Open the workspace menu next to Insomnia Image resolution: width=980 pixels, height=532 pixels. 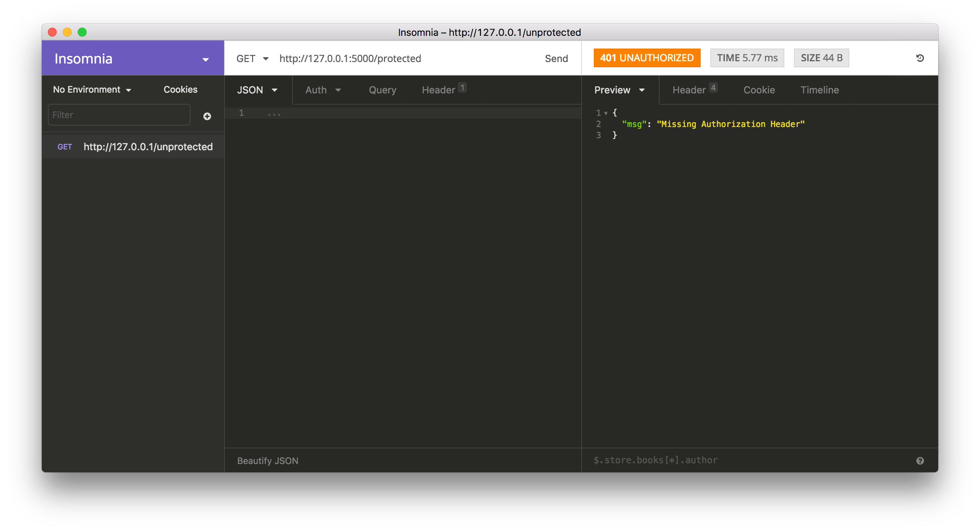(x=205, y=59)
